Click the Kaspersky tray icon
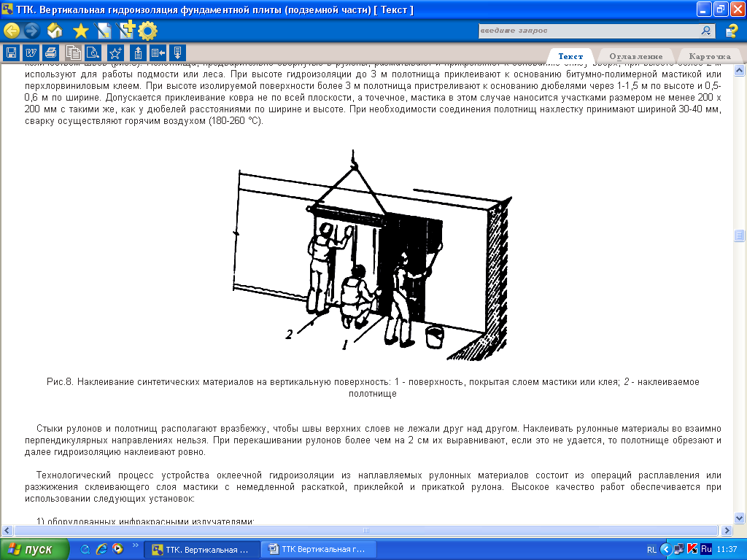Screen dimensions: 747x560 pos(693,549)
